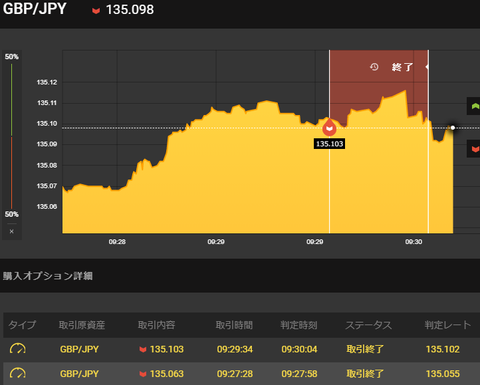Screen dimensions: 480x385
Task: Close the 50% sentiment bar with X
Action: (12, 231)
